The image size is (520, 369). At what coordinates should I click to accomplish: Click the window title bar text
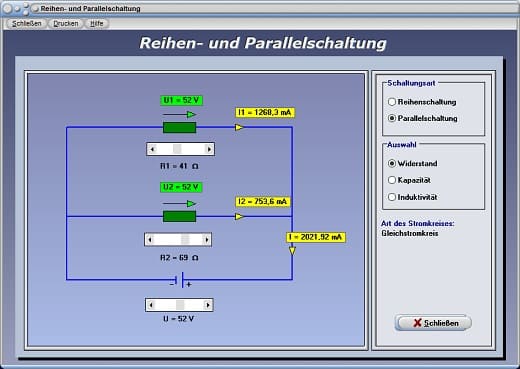pos(90,9)
